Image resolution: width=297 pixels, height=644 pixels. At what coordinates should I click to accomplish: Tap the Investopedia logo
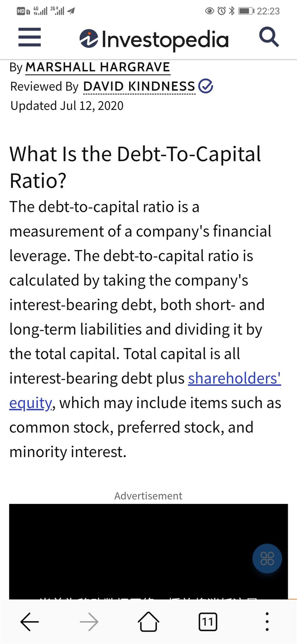pos(154,39)
